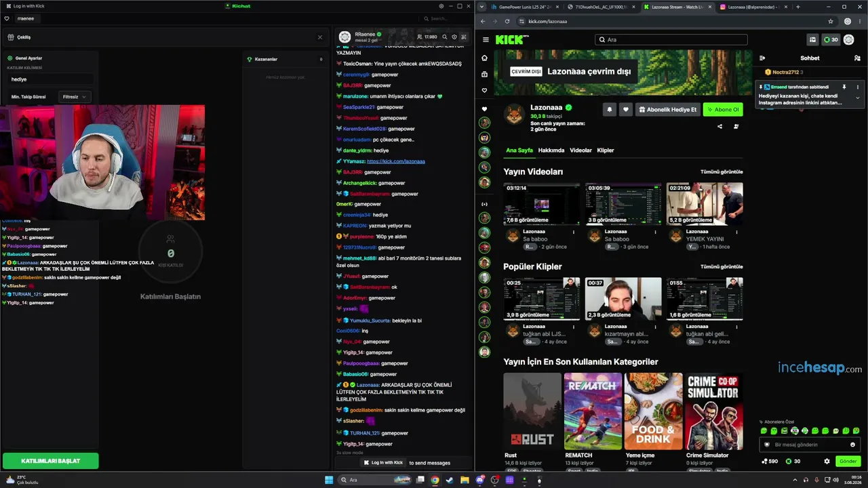Image resolution: width=868 pixels, height=488 pixels.
Task: Toggle follow heart for Lazonaaa
Action: 626,109
